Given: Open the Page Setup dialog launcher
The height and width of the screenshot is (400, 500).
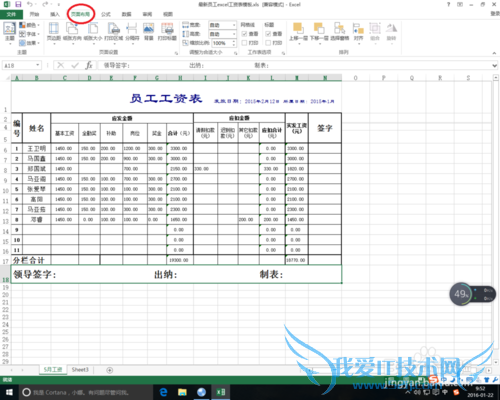Looking at the screenshot, I should 176,53.
